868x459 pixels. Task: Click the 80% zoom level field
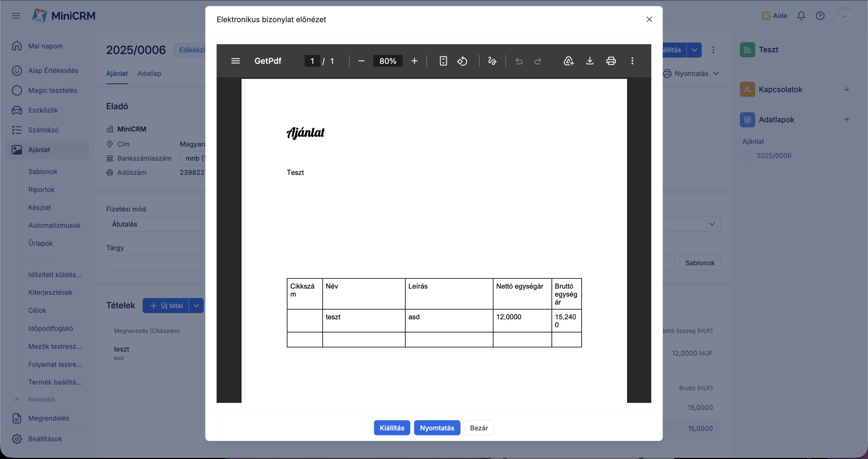(x=388, y=61)
